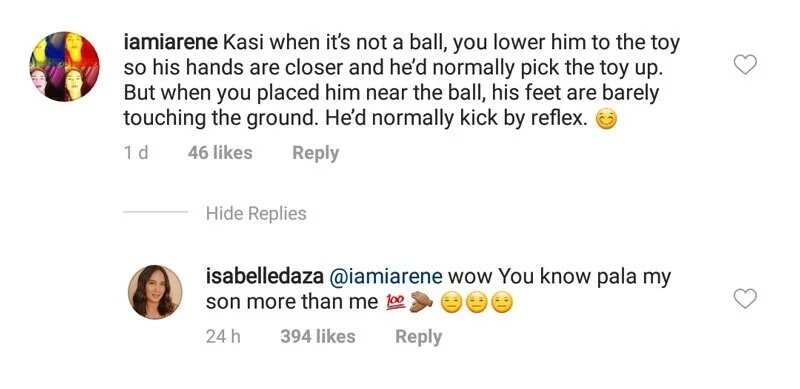Reply to iamiarene's comment
The width and height of the screenshot is (800, 389).
click(x=315, y=153)
